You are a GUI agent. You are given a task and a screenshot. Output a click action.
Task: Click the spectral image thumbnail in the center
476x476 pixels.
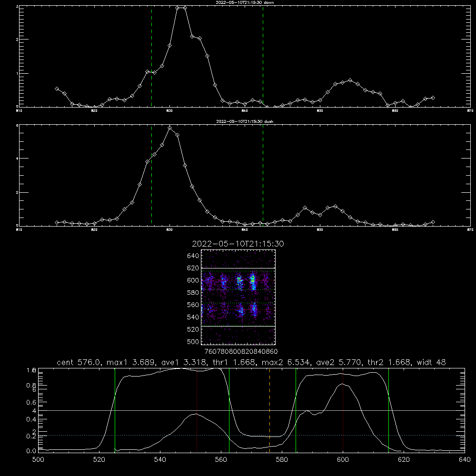coord(238,297)
